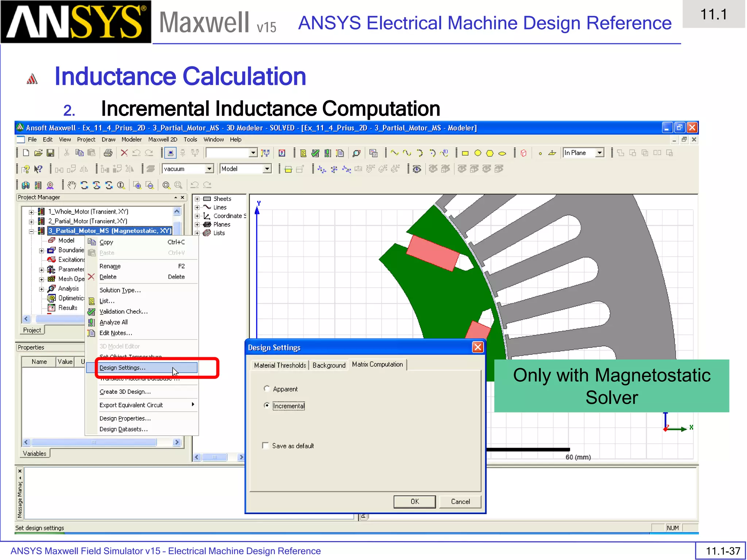Screen dimensions: 747x560
Task: Click the Excitations tree item
Action: [71, 260]
